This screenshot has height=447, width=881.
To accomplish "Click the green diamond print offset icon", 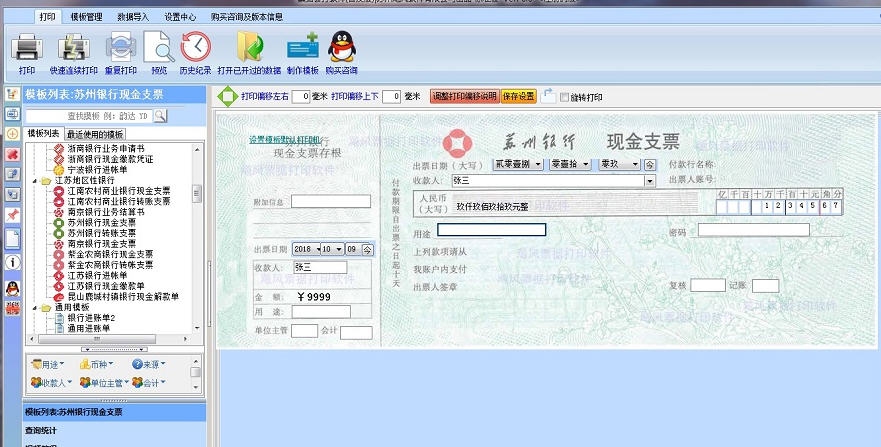I will pyautogui.click(x=228, y=97).
